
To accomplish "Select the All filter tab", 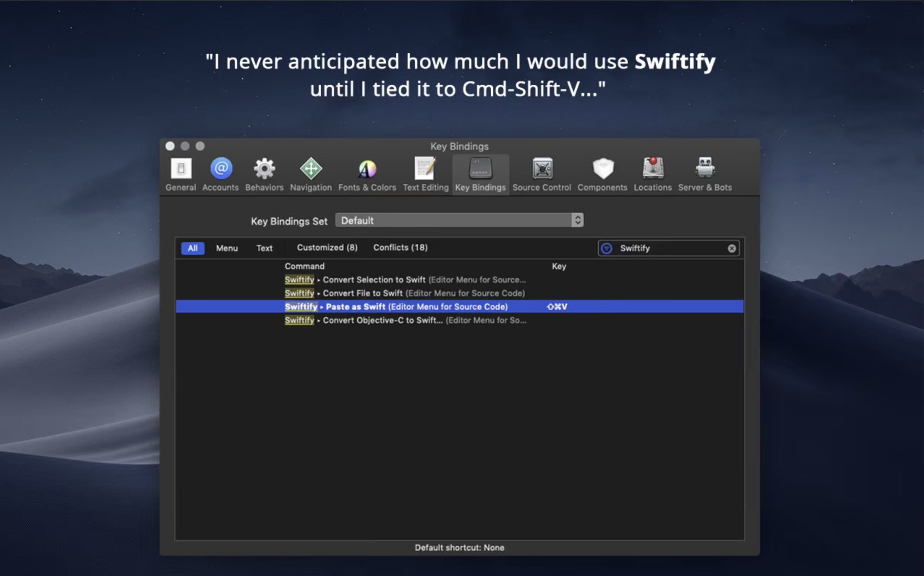I will point(192,248).
